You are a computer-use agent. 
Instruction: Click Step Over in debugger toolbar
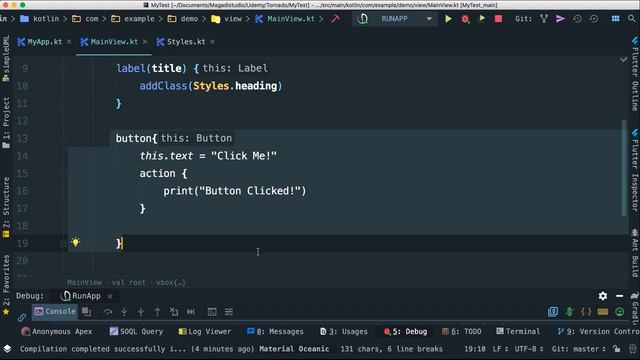point(107,312)
